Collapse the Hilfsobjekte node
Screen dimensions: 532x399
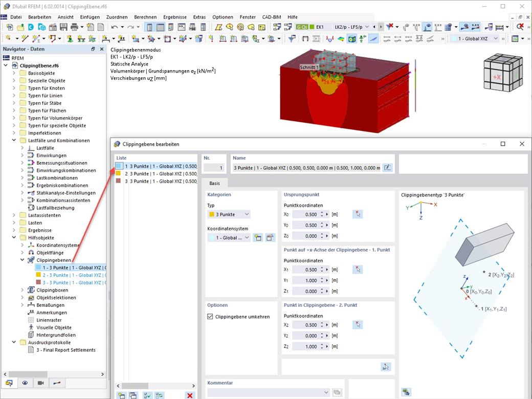pyautogui.click(x=14, y=237)
